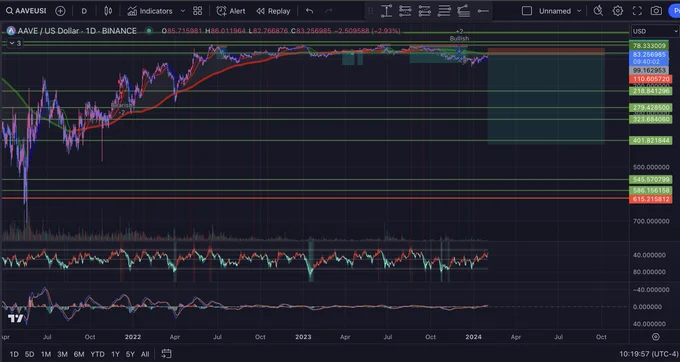
Task: Take a chart snapshot with camera icon
Action: pyautogui.click(x=656, y=11)
